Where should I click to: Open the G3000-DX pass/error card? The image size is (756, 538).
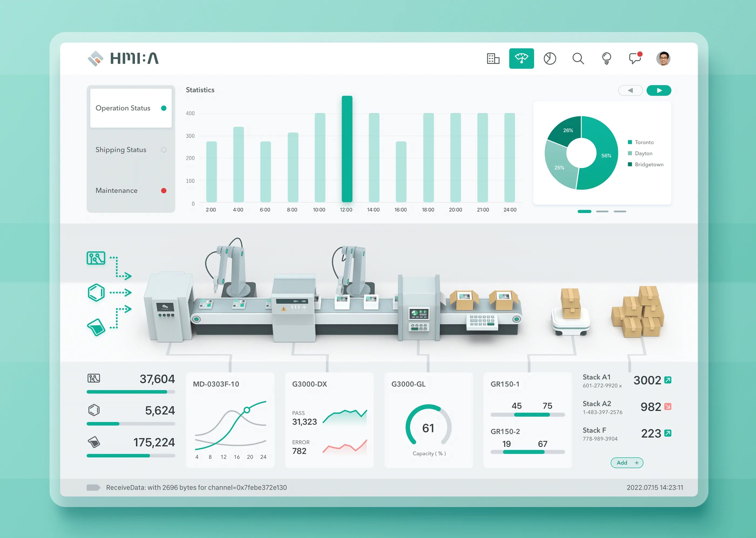pos(329,420)
